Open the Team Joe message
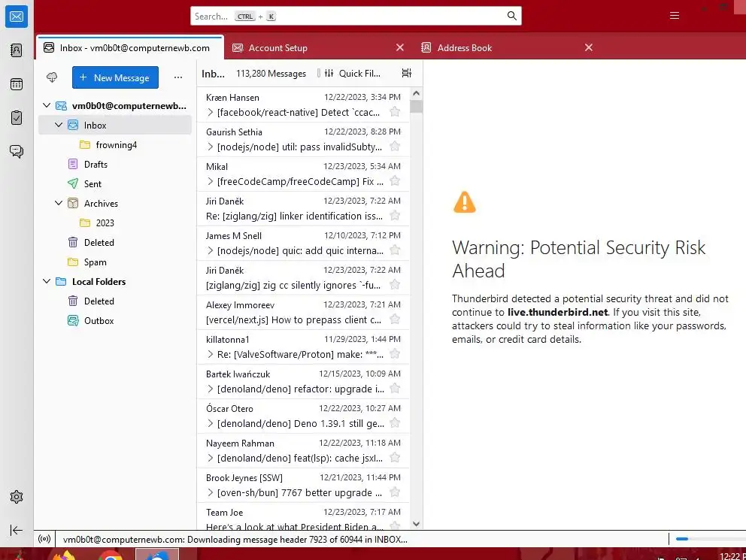746x560 pixels. tap(303, 518)
